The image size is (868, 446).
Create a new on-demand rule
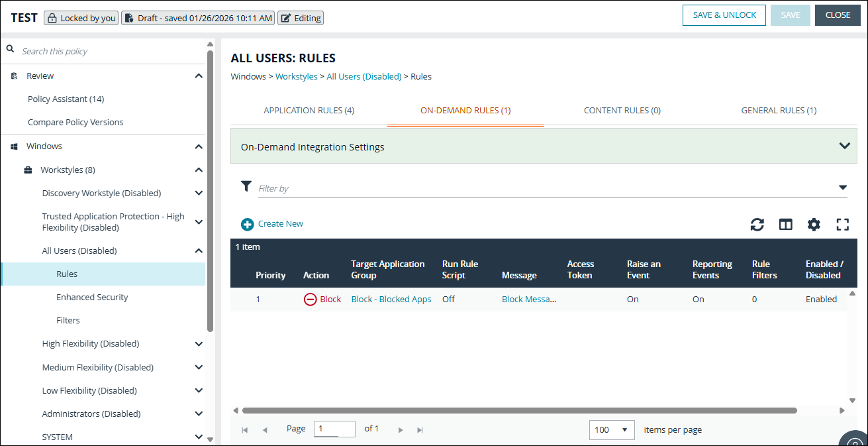tap(272, 223)
